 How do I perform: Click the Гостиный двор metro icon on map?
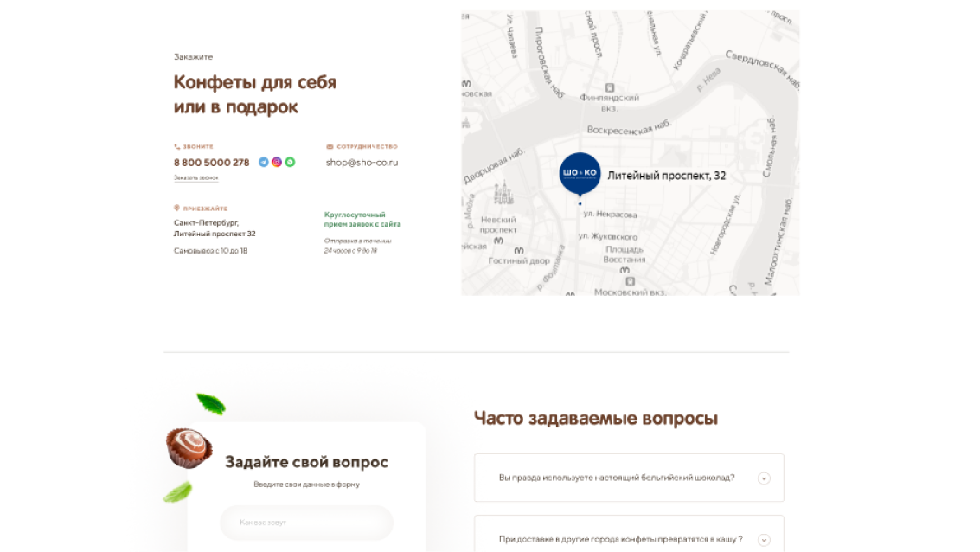point(519,251)
